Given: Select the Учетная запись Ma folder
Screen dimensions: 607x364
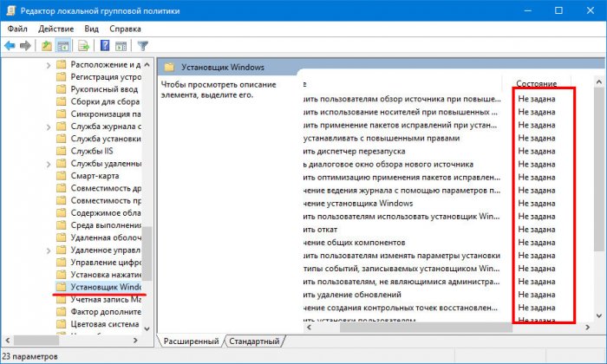Looking at the screenshot, I should click(x=99, y=299).
